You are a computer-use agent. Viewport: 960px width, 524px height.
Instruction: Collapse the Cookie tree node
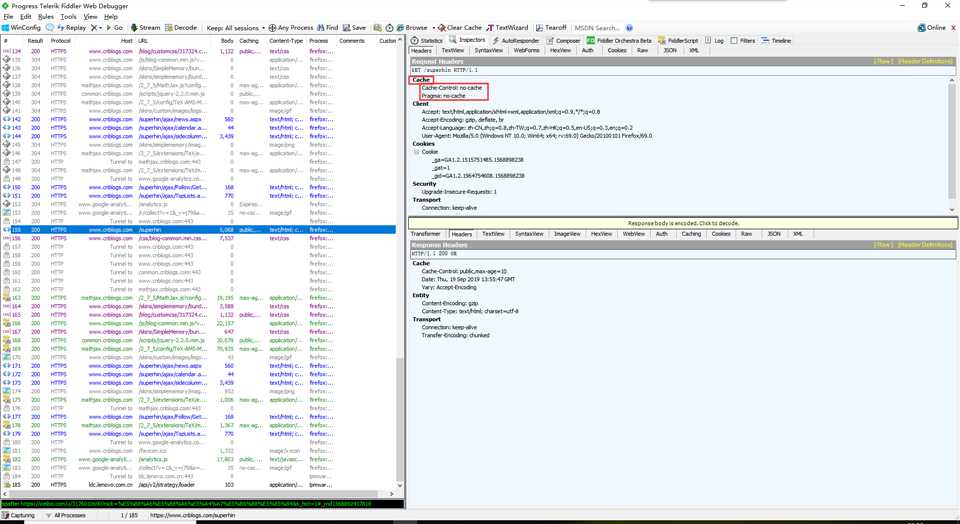tap(416, 152)
